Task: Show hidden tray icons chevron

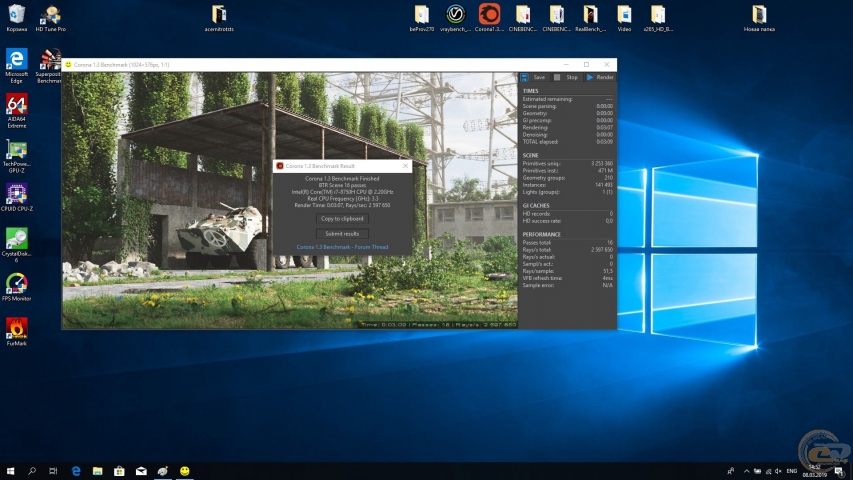Action: pos(746,471)
